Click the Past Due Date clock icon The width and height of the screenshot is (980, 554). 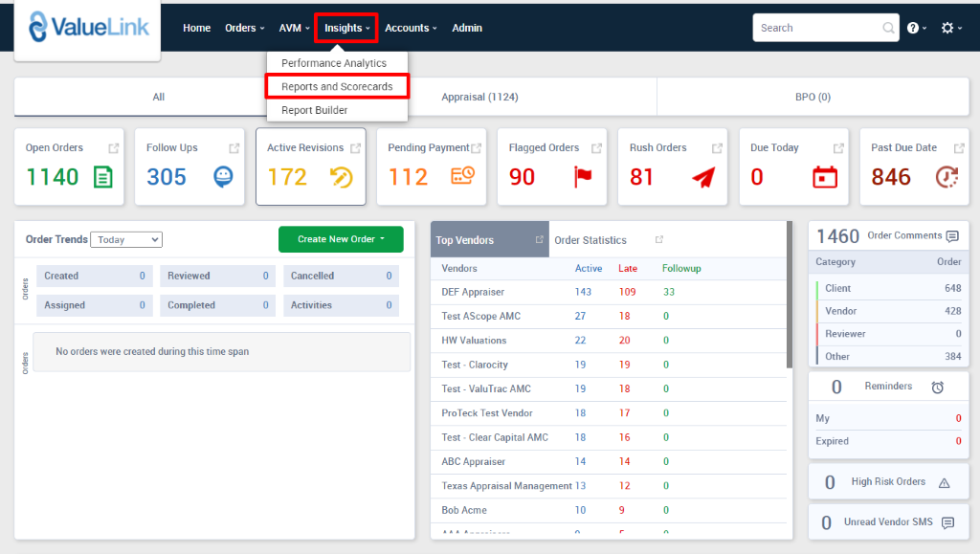click(x=947, y=177)
